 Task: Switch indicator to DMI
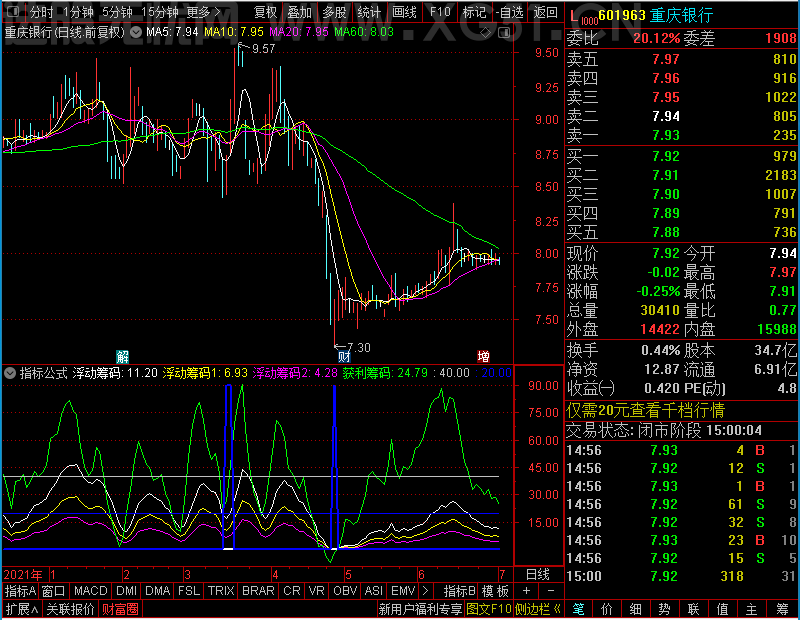tap(126, 591)
